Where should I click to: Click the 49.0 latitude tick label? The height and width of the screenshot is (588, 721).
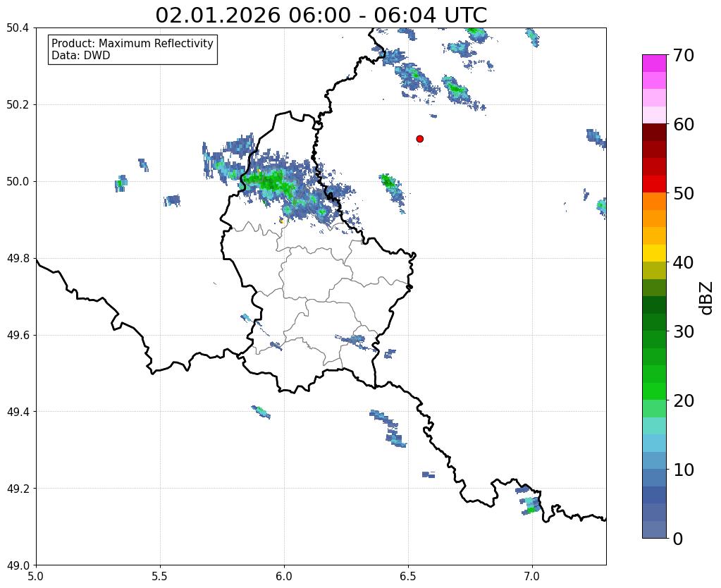18,565
